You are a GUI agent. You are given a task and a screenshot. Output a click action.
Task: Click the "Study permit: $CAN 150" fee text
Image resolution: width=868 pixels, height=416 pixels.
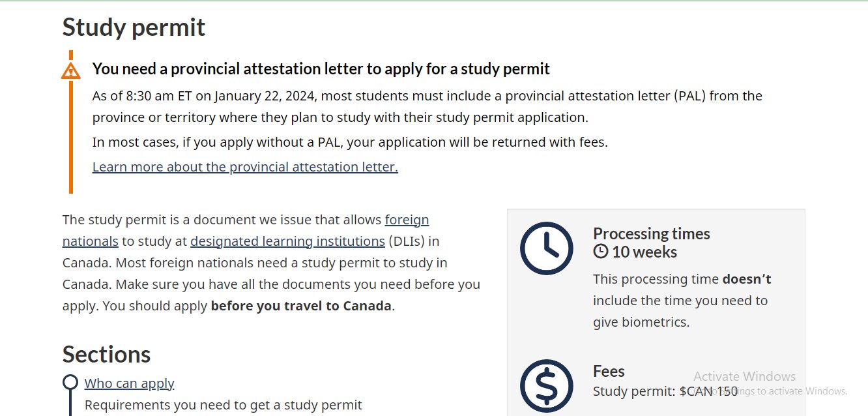click(665, 391)
